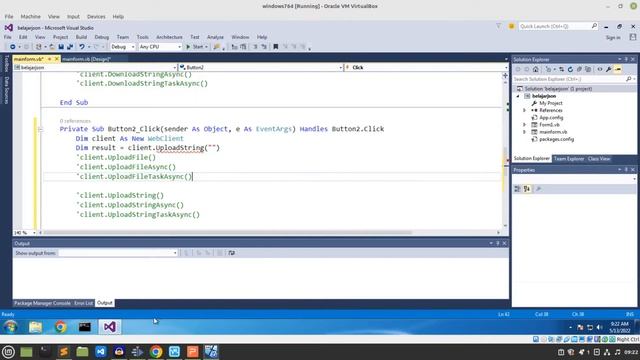The image size is (640, 360).
Task: Expand the mainform.vb node
Action: click(x=524, y=132)
